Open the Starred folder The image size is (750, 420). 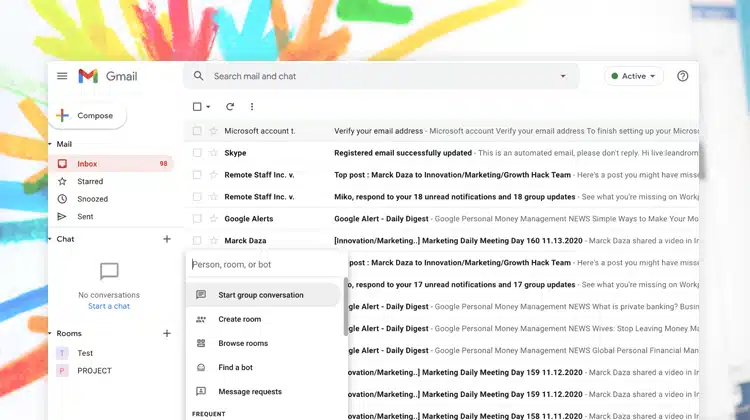(x=90, y=181)
